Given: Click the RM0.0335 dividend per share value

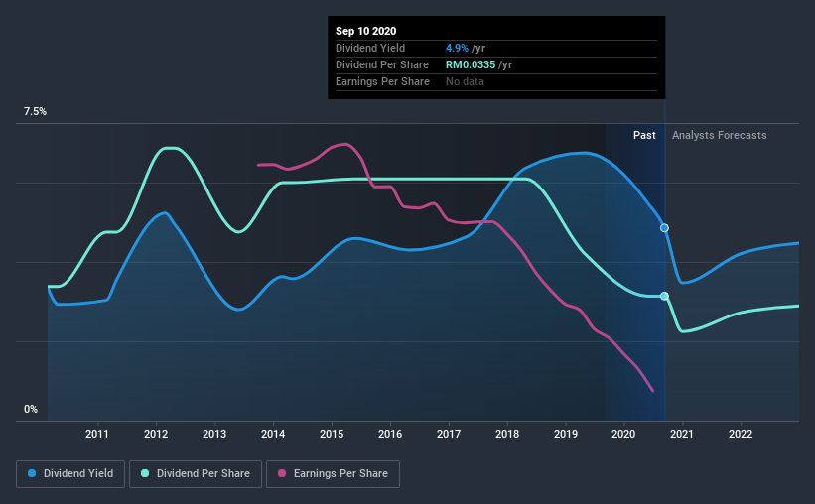Looking at the screenshot, I should pos(471,64).
